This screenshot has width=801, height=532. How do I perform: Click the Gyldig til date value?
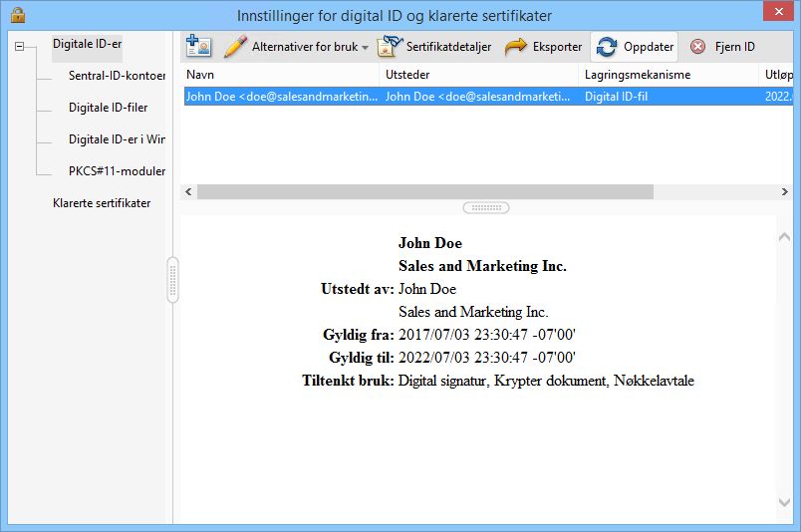pos(487,358)
